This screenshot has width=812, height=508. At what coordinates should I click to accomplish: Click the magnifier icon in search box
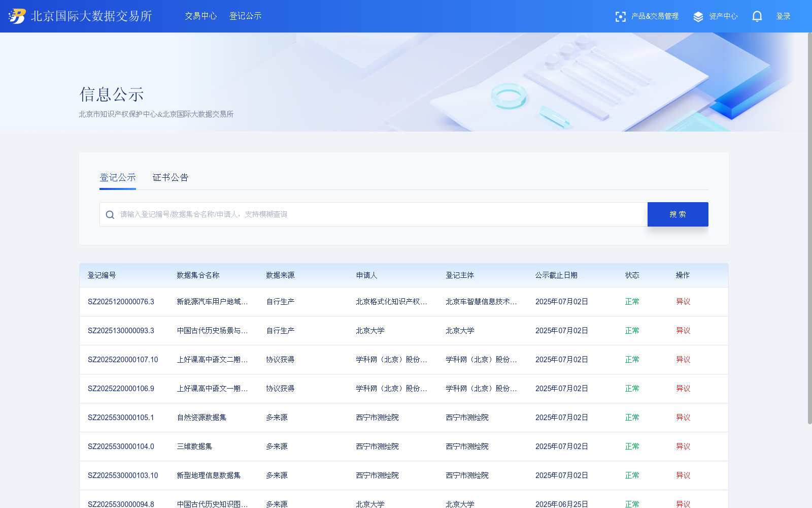[x=110, y=214]
